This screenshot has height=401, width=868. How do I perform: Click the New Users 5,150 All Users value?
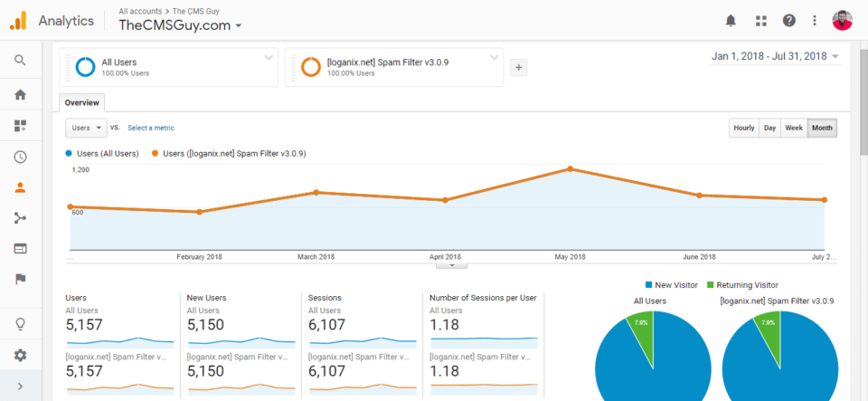(205, 325)
